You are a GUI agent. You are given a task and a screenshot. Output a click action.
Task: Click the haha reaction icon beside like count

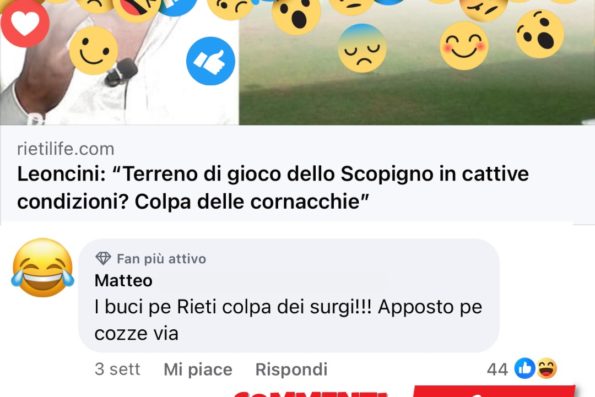(547, 368)
